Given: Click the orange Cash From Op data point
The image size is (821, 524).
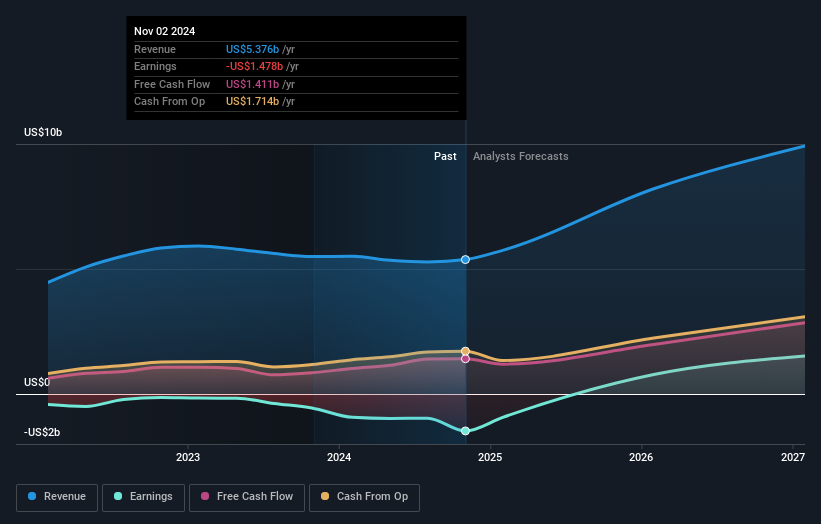Looking at the screenshot, I should click(465, 351).
